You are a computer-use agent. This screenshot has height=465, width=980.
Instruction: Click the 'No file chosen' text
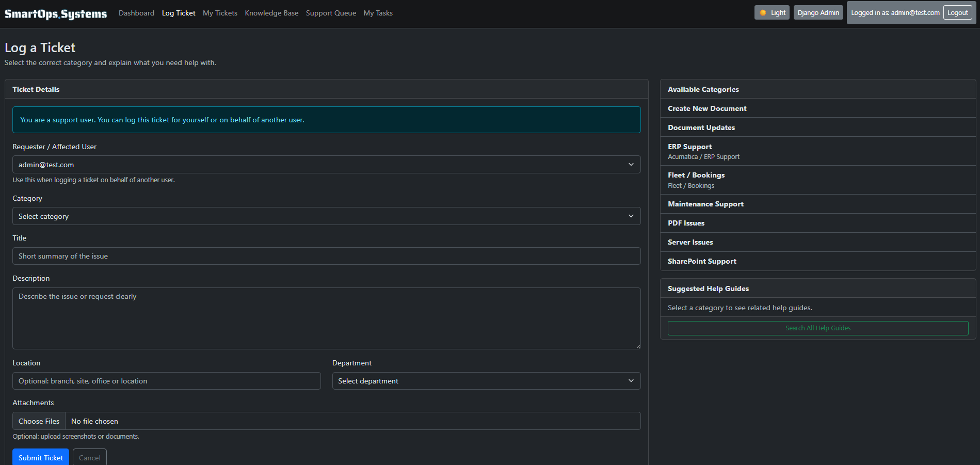point(94,421)
